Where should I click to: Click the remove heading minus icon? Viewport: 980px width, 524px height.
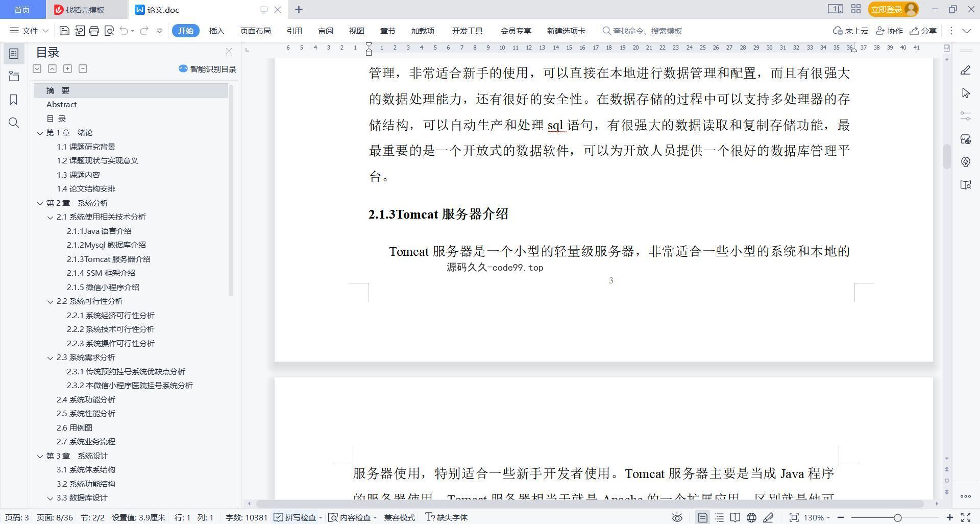click(83, 68)
